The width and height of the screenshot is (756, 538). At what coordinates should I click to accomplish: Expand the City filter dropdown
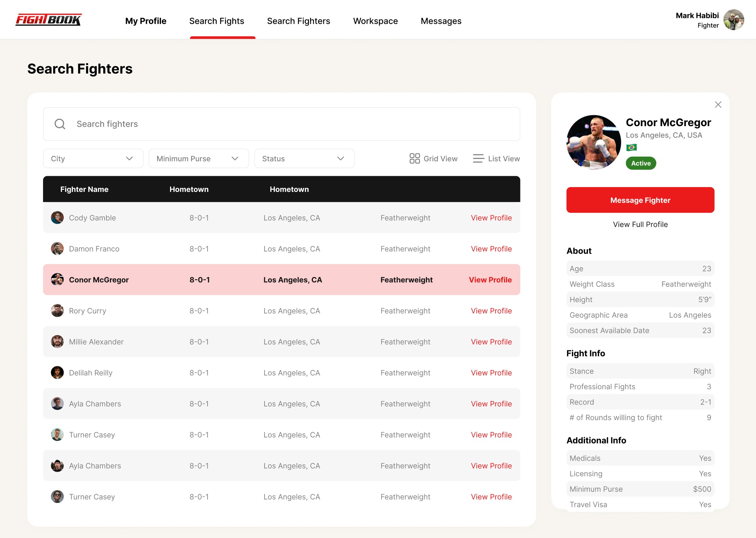(x=93, y=159)
